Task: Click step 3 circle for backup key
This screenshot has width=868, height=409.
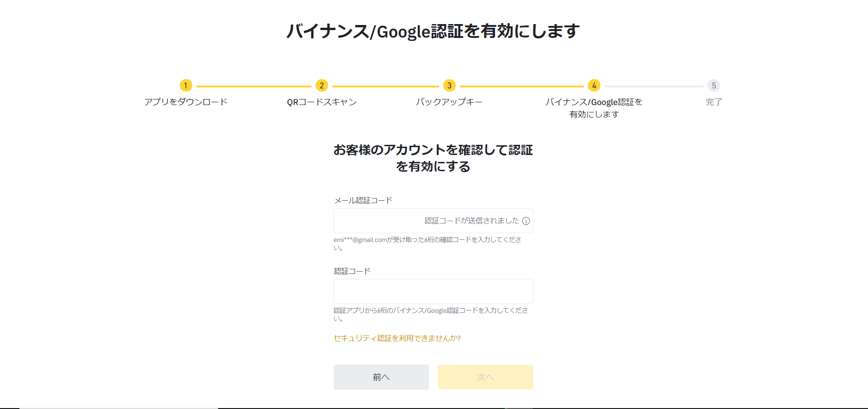Action: click(x=449, y=86)
